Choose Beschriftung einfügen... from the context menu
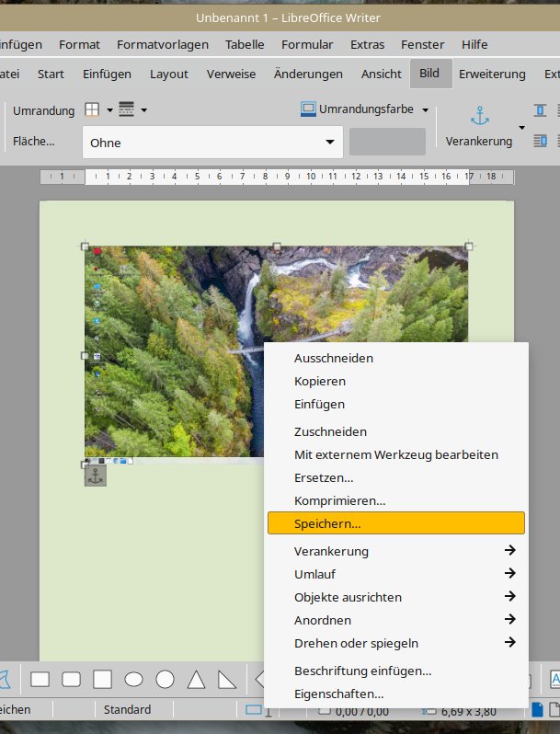560x734 pixels. point(396,671)
